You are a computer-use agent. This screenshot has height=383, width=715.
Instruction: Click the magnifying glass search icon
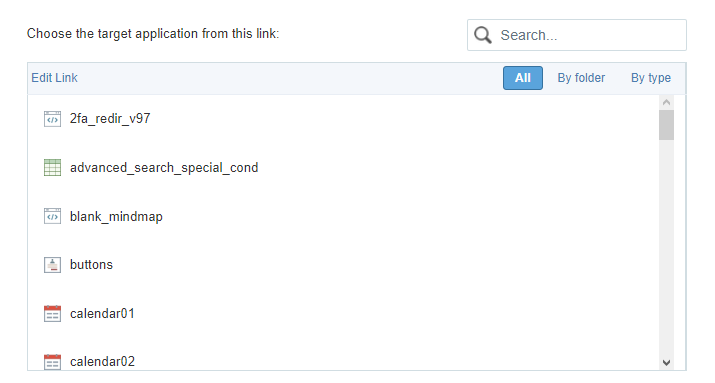coord(483,35)
